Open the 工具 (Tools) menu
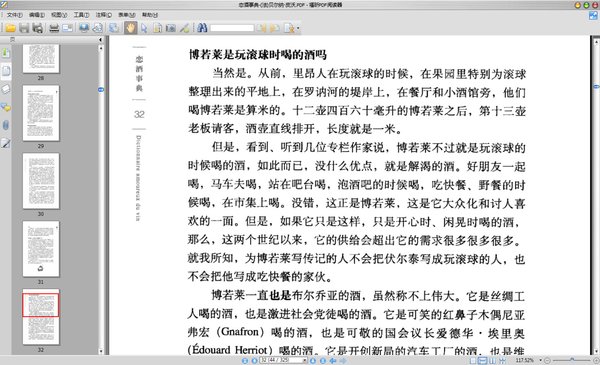The height and width of the screenshot is (365, 600). pyautogui.click(x=81, y=15)
